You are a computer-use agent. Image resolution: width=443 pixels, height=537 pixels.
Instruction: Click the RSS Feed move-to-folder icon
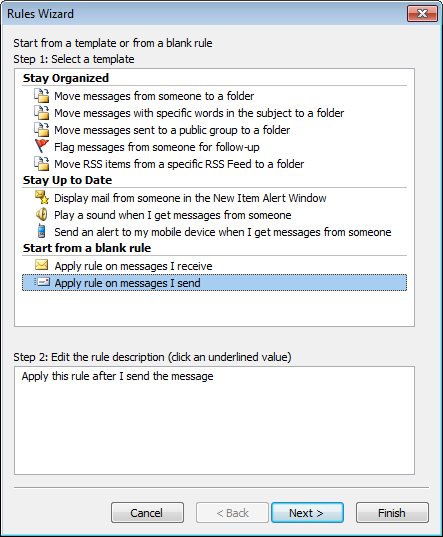coord(42,164)
